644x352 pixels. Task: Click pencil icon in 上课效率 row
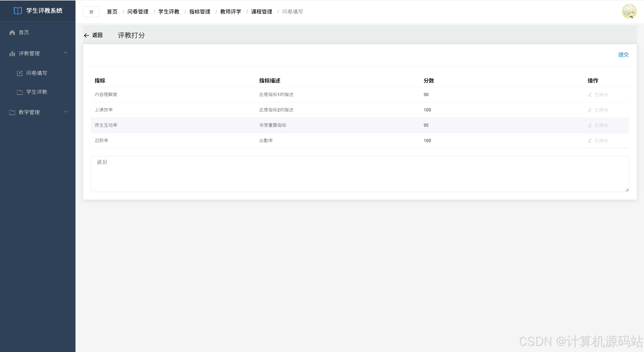tap(590, 110)
